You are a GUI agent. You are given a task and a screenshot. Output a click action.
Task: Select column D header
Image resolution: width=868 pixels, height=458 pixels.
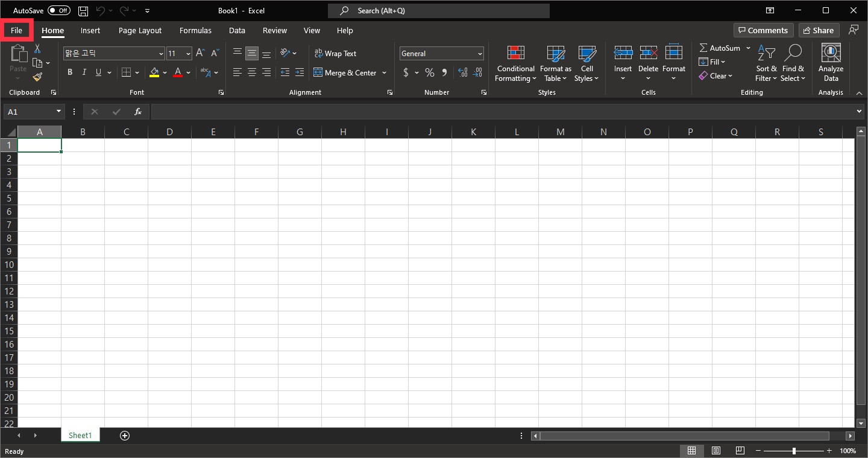coord(169,132)
